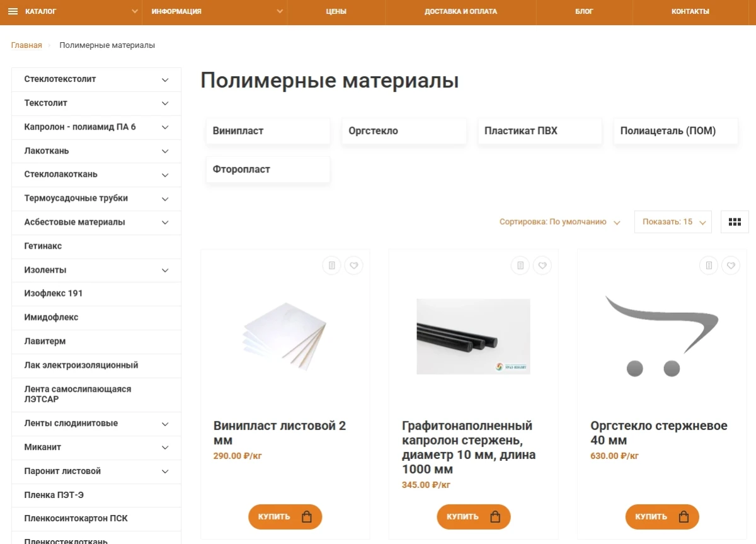Select the Фторопласт subcategory tile
This screenshot has width=756, height=544.
pos(268,169)
